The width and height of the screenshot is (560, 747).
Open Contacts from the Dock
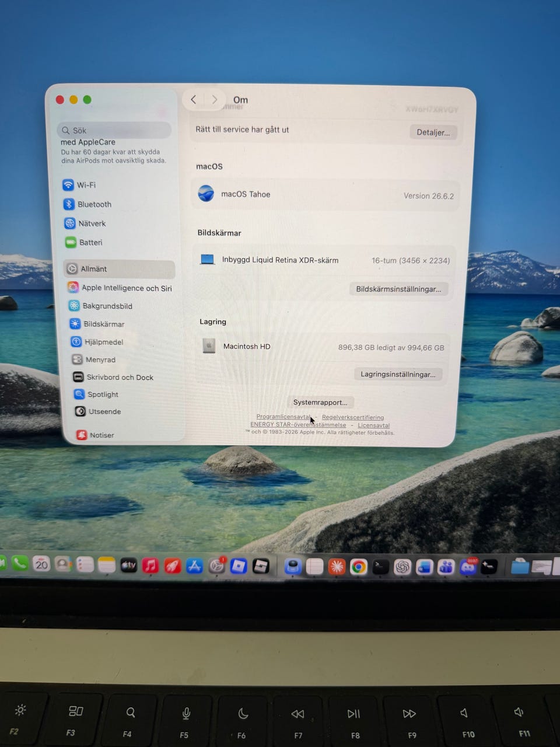click(x=62, y=564)
